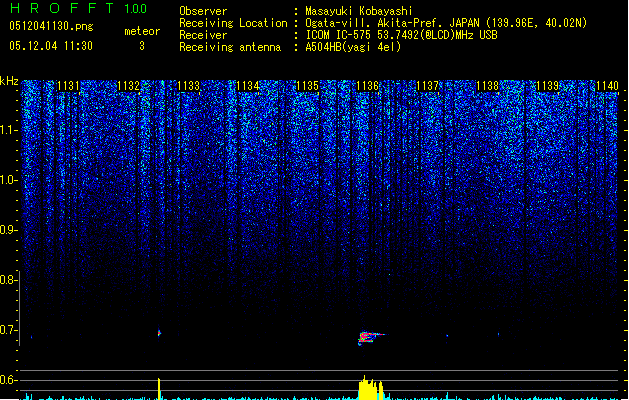Click the 0.6 frequency axis label
This screenshot has width=629, height=400.
click(8, 380)
